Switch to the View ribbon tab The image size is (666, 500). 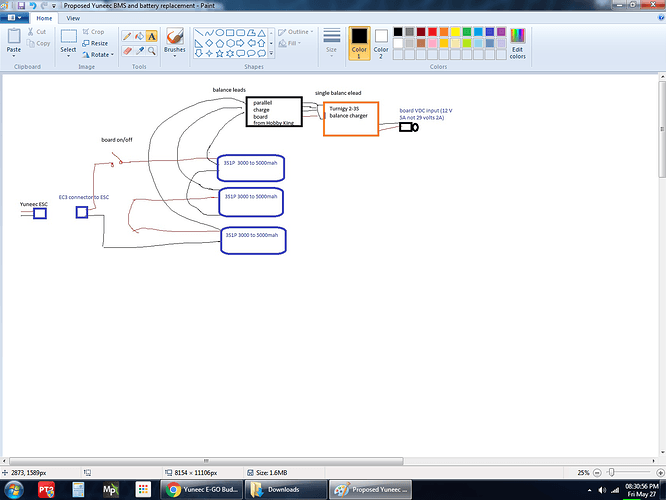coord(73,18)
